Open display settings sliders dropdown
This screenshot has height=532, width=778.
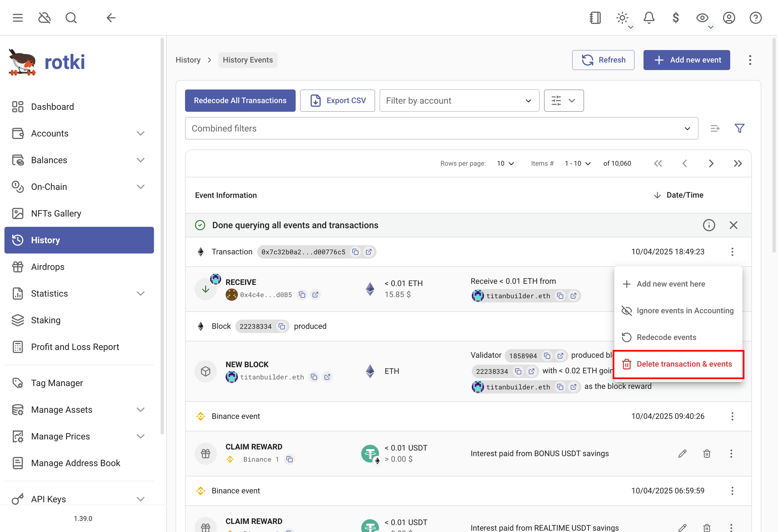tap(564, 100)
